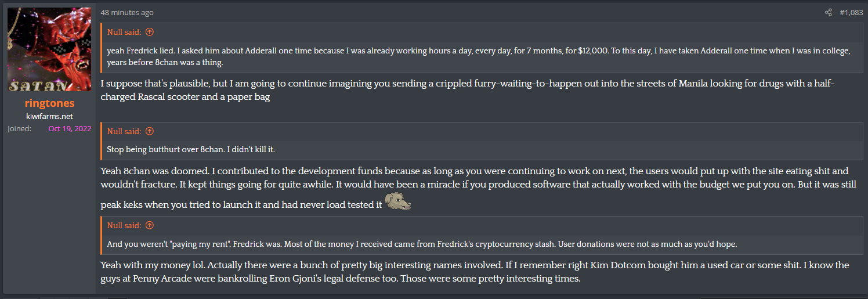
Task: Click 'Null said:' in the 8chan butthurt quote
Action: click(124, 131)
